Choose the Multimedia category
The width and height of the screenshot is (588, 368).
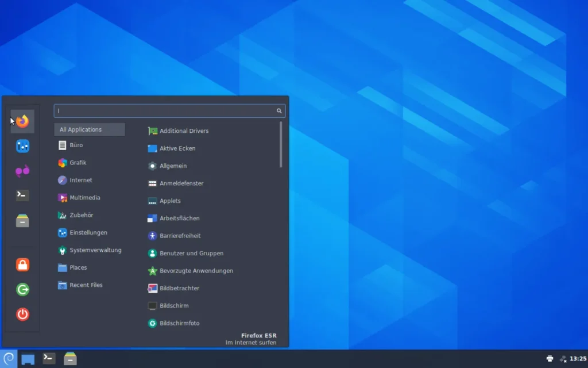click(x=84, y=198)
